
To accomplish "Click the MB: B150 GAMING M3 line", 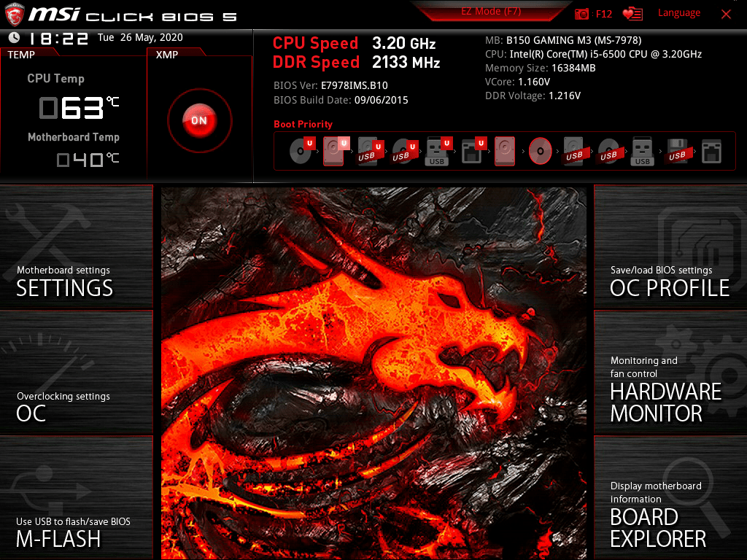I will click(x=563, y=41).
